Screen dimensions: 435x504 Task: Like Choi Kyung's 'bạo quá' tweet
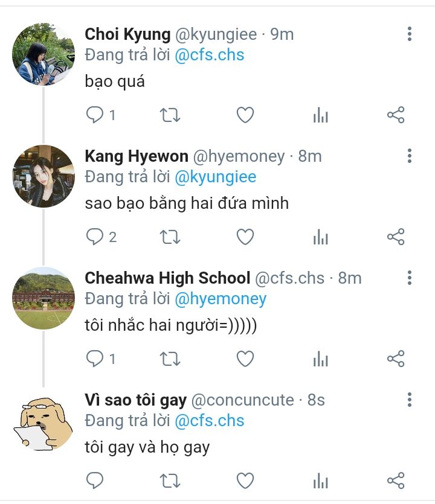[245, 115]
